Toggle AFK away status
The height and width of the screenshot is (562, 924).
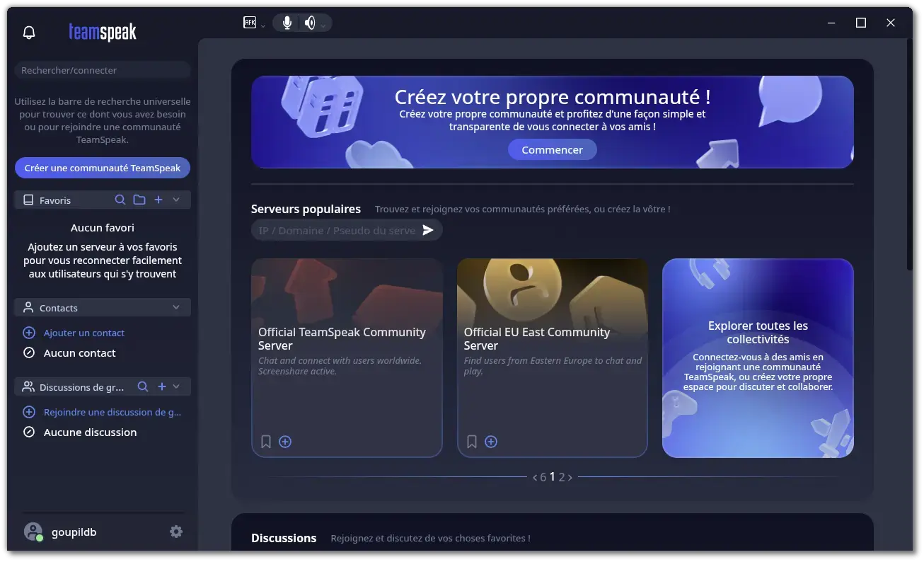coord(249,23)
